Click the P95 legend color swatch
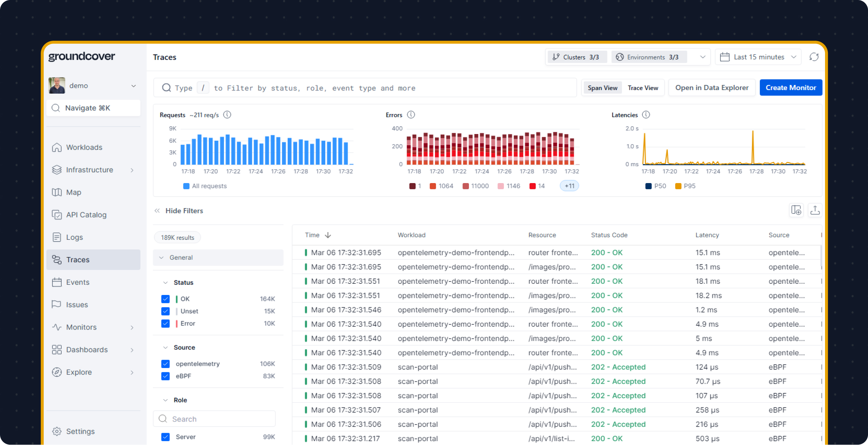The width and height of the screenshot is (868, 445). pyautogui.click(x=678, y=186)
